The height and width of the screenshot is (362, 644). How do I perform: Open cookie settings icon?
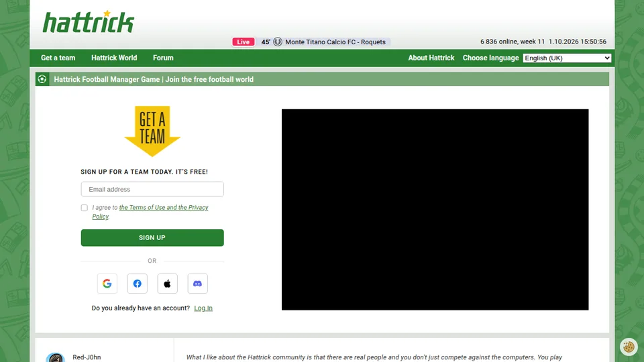pos(629,347)
